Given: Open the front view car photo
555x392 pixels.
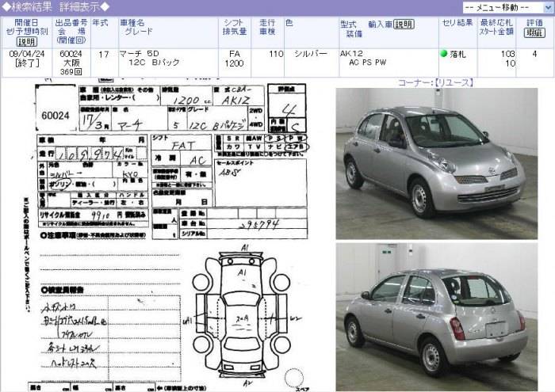Looking at the screenshot, I should (436, 164).
